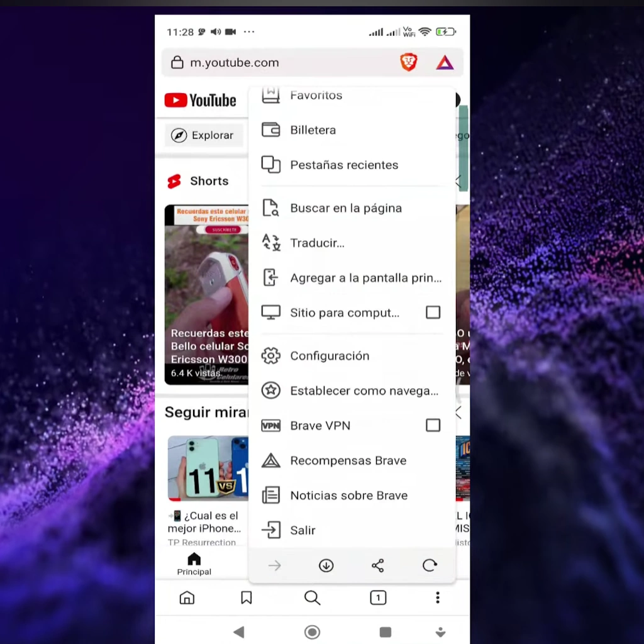Tap Android recents square button
This screenshot has width=644, height=644.
click(x=386, y=631)
